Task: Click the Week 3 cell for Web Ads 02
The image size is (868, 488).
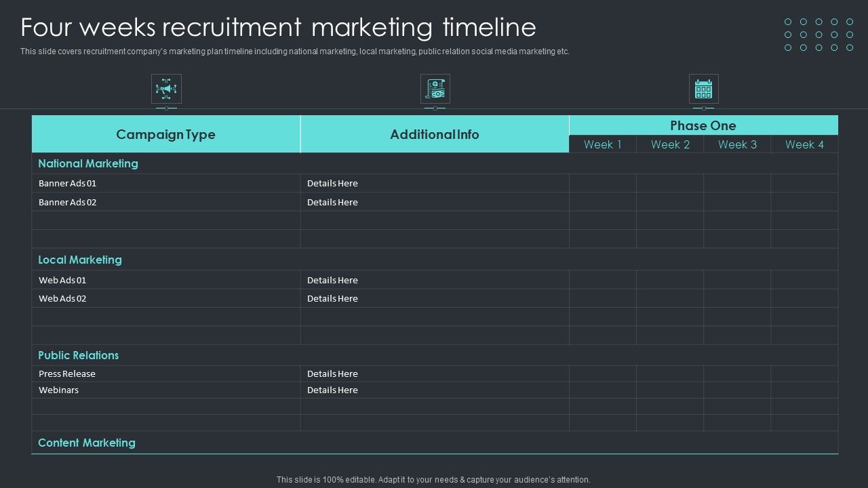Action: (x=737, y=298)
